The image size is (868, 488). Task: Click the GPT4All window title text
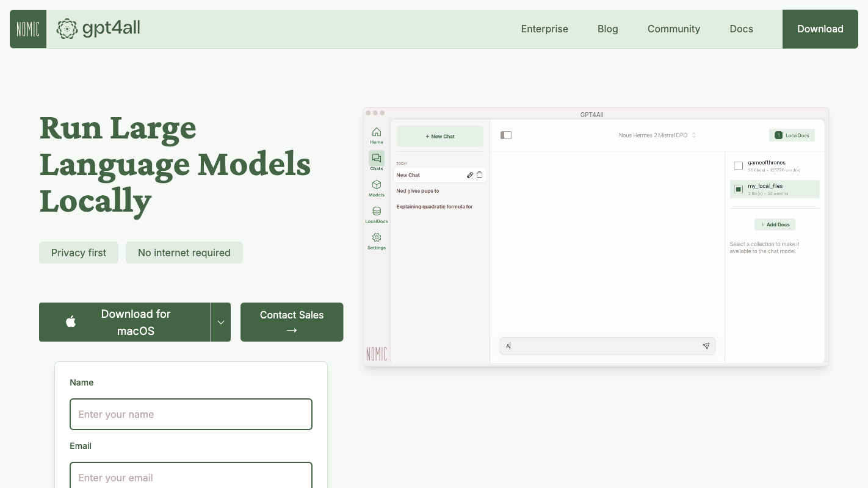tap(592, 115)
